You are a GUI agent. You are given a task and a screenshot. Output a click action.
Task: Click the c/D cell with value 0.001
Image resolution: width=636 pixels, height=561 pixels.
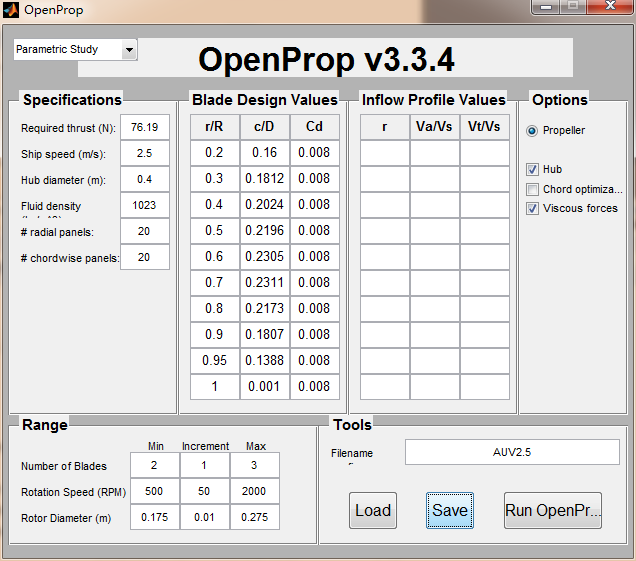click(264, 387)
